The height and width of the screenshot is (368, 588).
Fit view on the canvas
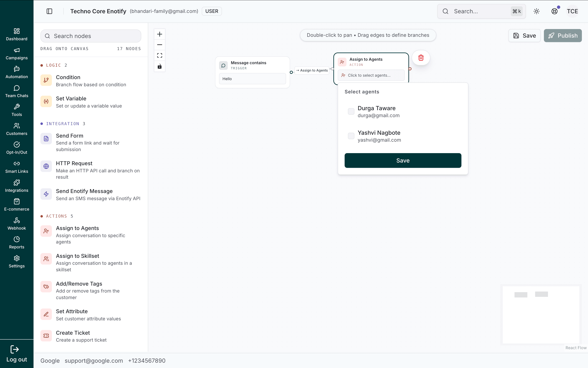click(x=160, y=55)
